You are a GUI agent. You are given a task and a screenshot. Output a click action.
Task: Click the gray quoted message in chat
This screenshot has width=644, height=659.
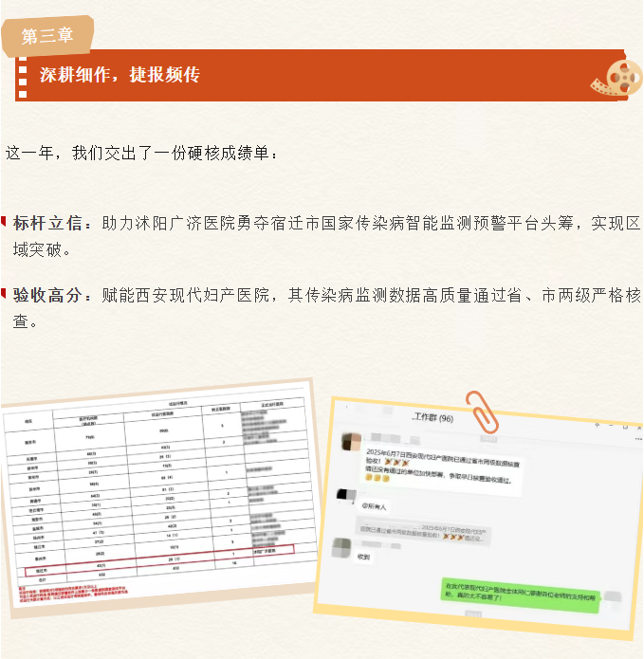click(x=425, y=532)
